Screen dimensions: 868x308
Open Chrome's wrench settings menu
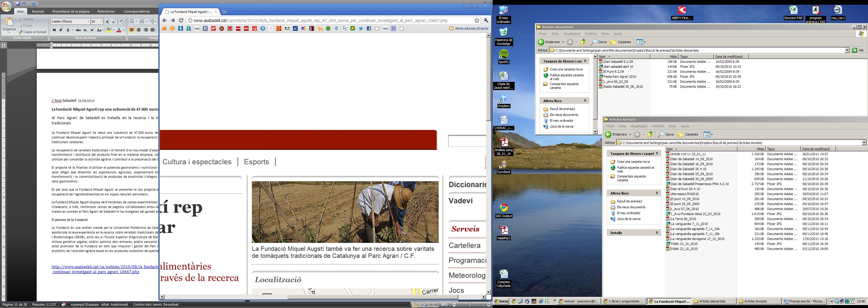click(x=486, y=21)
